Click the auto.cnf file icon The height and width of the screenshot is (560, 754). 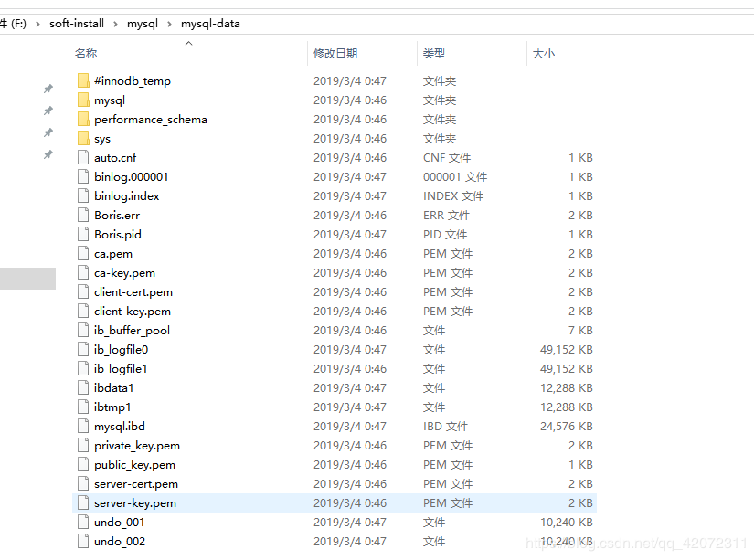point(83,158)
